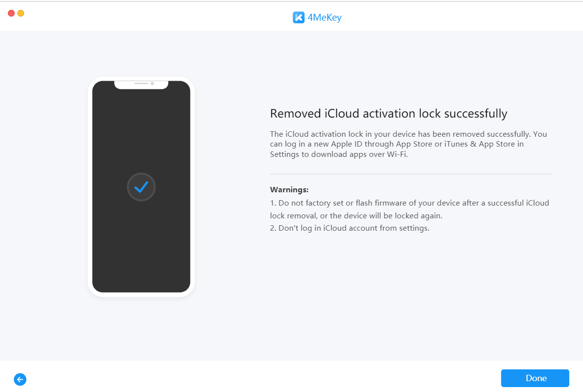Click the dark phone screen illustration
Screen dimensions: 583x392
coord(141,236)
